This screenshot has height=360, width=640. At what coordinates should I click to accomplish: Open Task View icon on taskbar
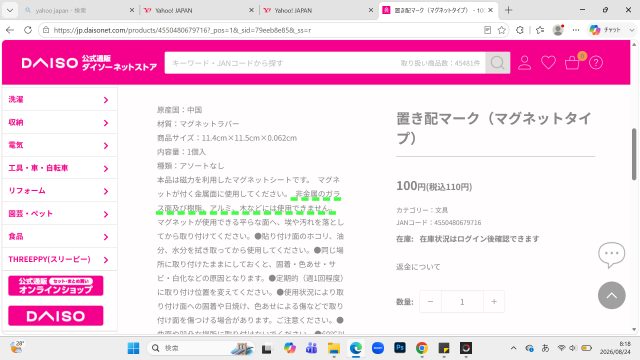coord(267,349)
